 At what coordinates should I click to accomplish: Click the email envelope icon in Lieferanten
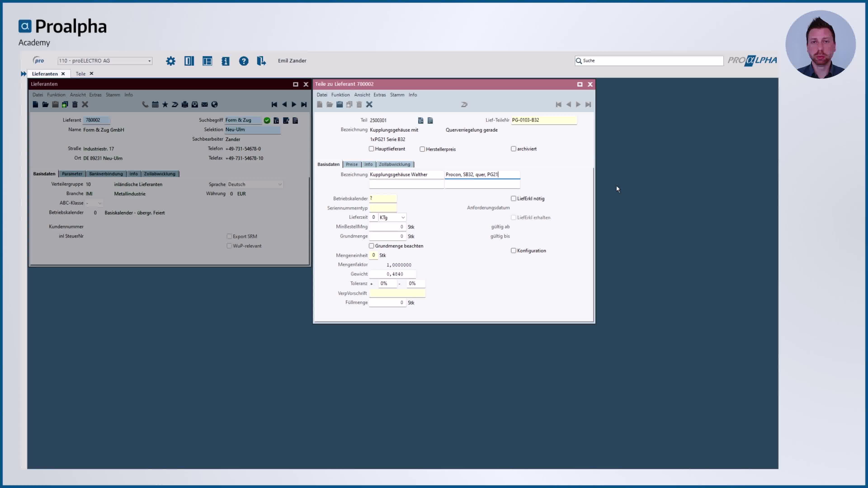[x=205, y=104]
